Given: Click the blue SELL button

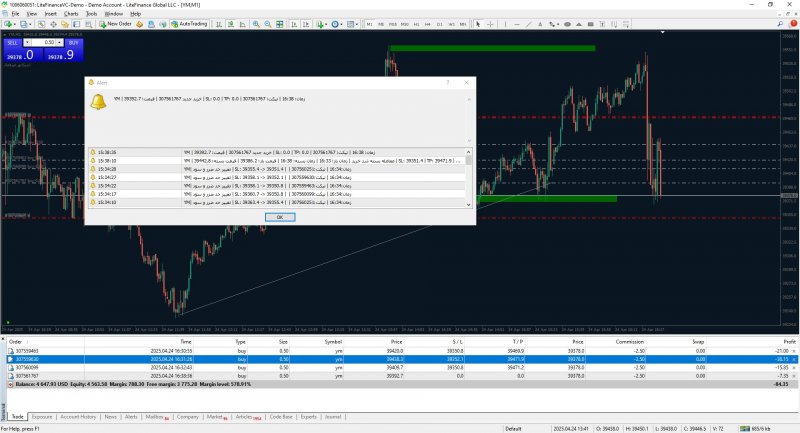Looking at the screenshot, I should tap(12, 43).
